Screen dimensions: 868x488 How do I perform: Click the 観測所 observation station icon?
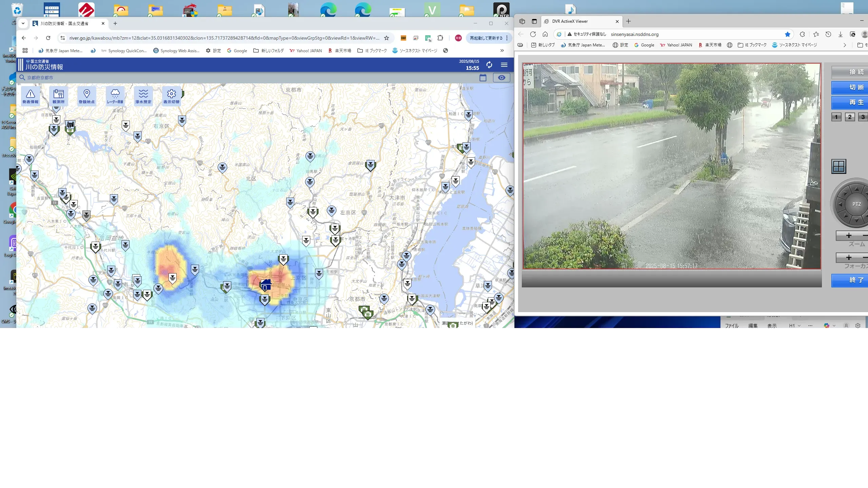point(58,96)
